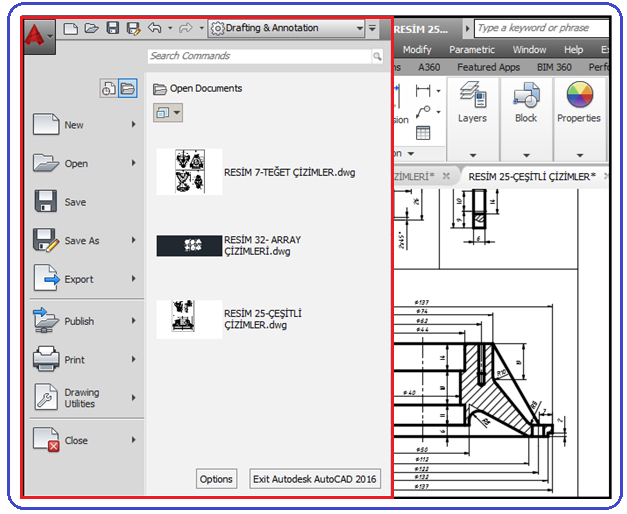Open the Properties color wheel icon
Screen dimensions: 627x514
pos(579,95)
